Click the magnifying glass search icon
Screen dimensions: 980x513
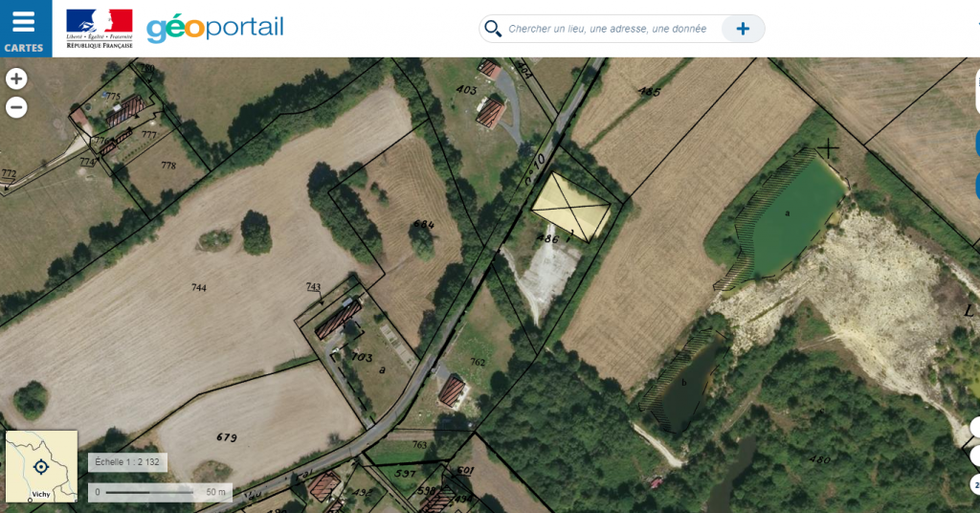tap(493, 29)
